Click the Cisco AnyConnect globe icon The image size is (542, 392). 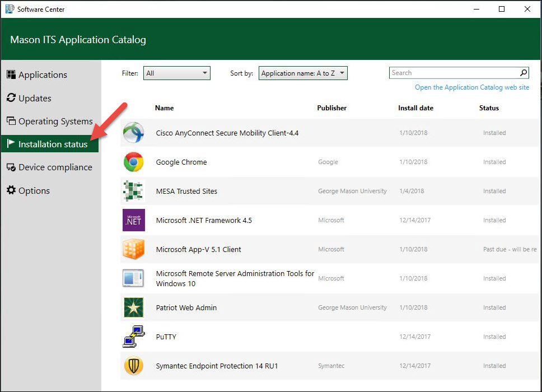click(x=133, y=133)
